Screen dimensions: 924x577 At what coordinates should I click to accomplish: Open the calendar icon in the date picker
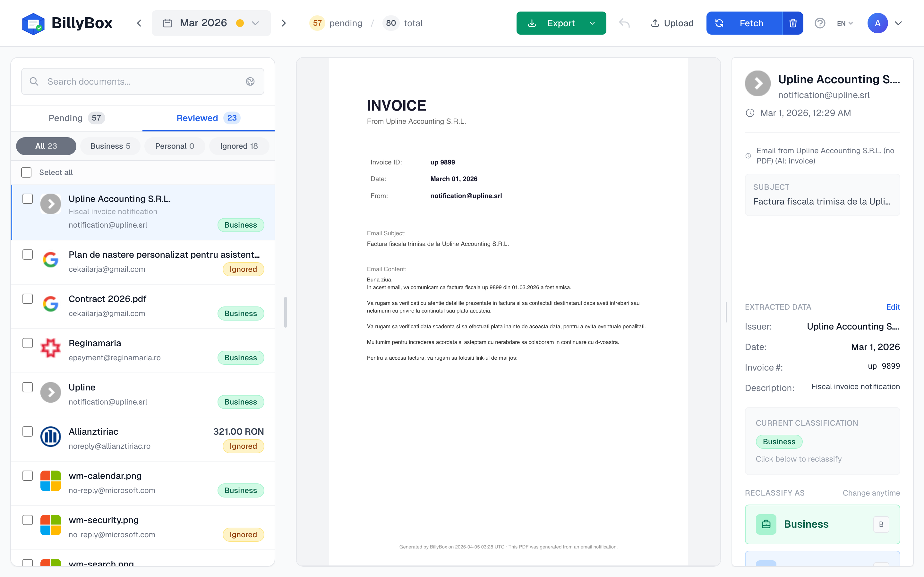pos(167,23)
